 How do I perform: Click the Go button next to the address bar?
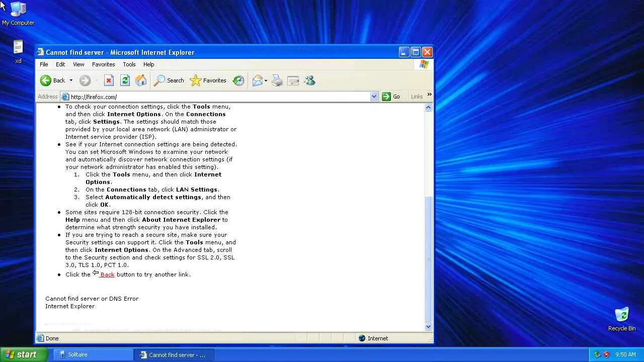pos(391,97)
